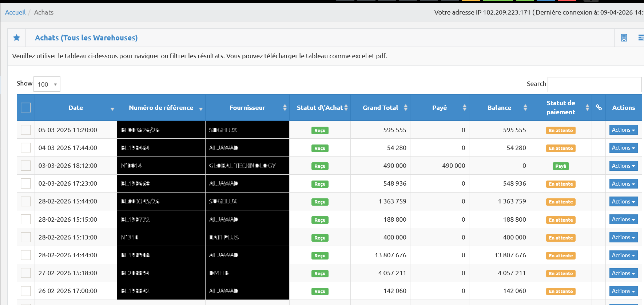644x305 pixels.
Task: Open the warehouse building icon menu
Action: (624, 38)
